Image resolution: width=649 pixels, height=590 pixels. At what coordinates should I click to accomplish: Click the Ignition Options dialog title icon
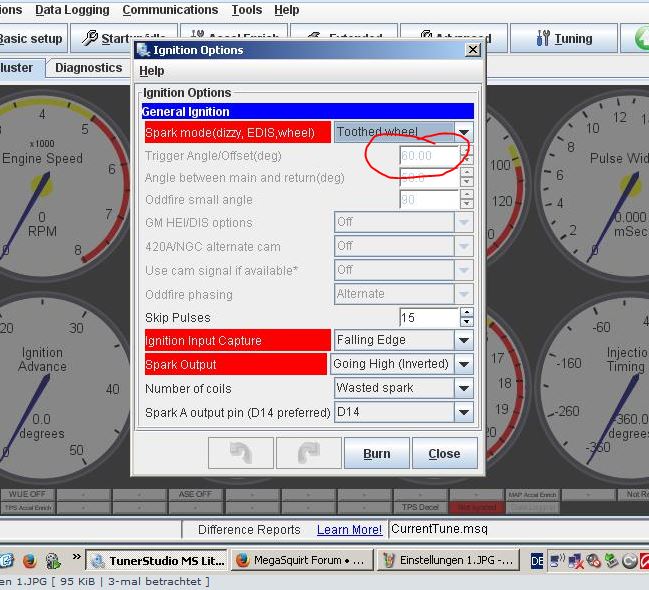144,50
